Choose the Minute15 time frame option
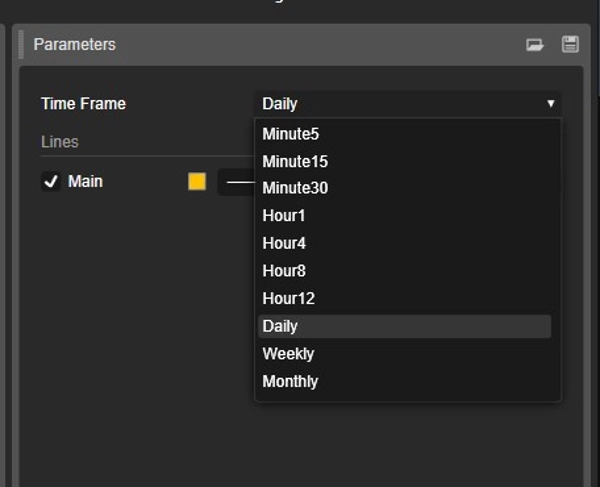This screenshot has width=600, height=487. pyautogui.click(x=295, y=161)
